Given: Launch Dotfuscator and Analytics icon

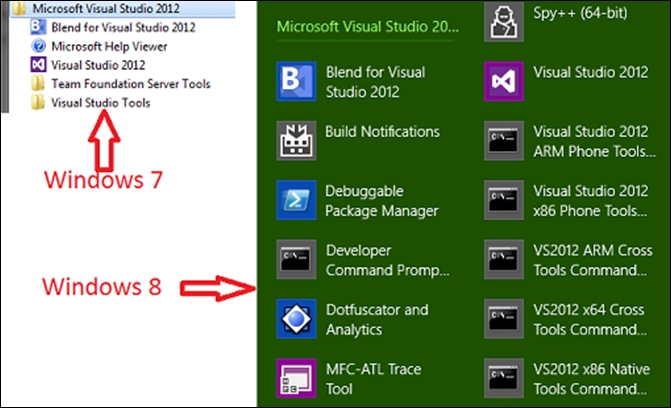Looking at the screenshot, I should pos(296,319).
